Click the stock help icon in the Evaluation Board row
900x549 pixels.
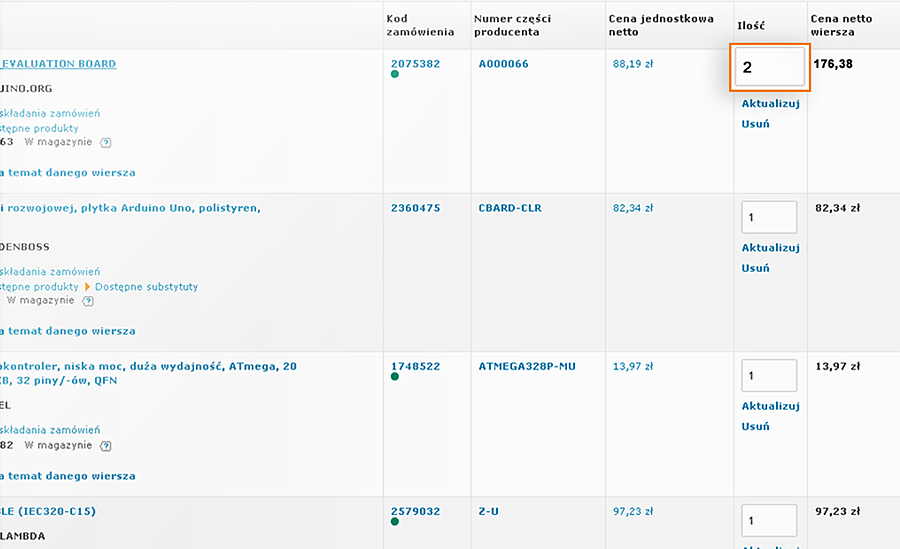pos(106,142)
